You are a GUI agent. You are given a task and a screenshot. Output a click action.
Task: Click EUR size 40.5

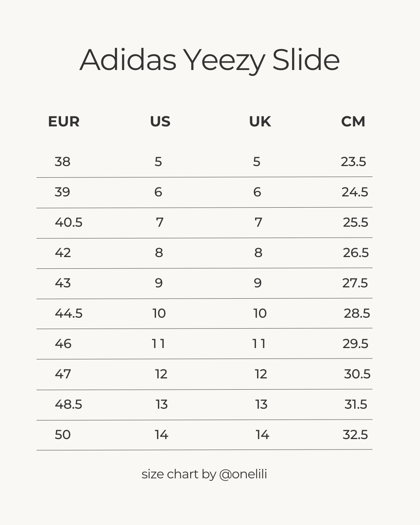(68, 222)
